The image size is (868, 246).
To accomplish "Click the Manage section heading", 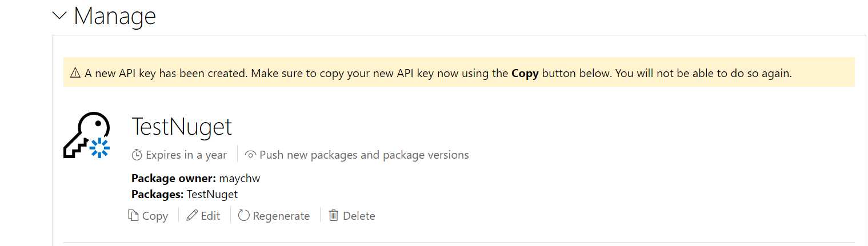I will [115, 15].
